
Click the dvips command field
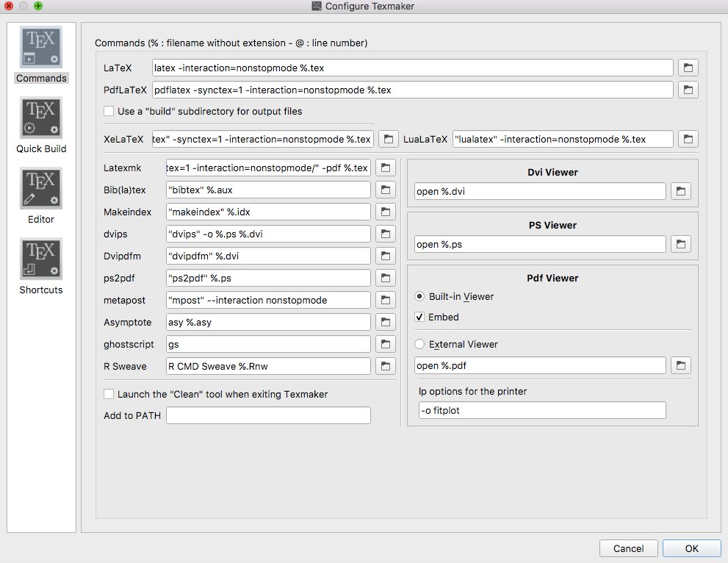pos(268,234)
